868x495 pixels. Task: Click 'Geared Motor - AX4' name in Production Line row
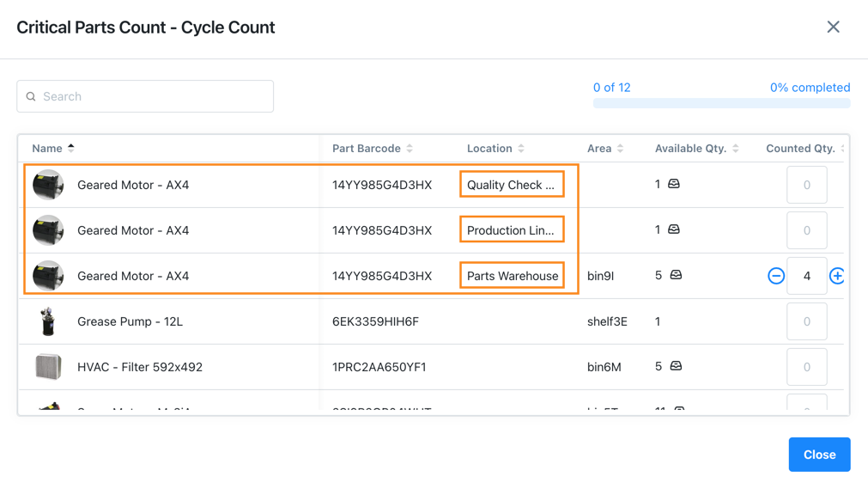pos(133,230)
